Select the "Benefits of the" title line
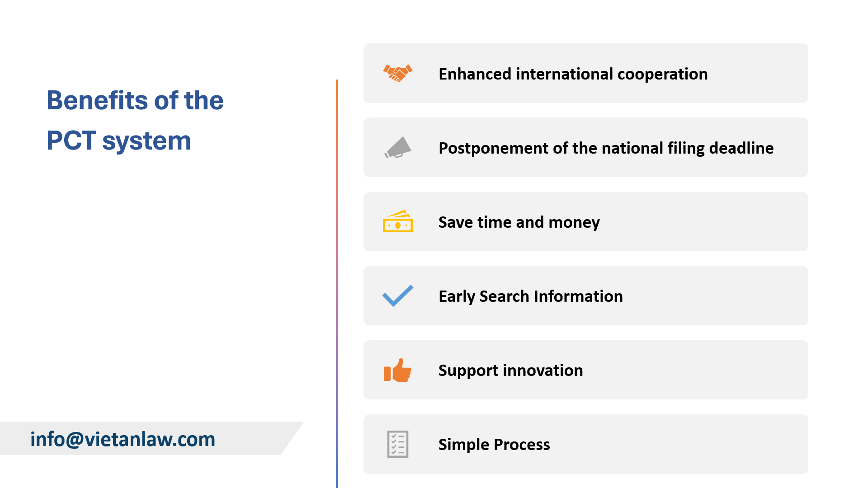Image resolution: width=868 pixels, height=488 pixels. 135,100
